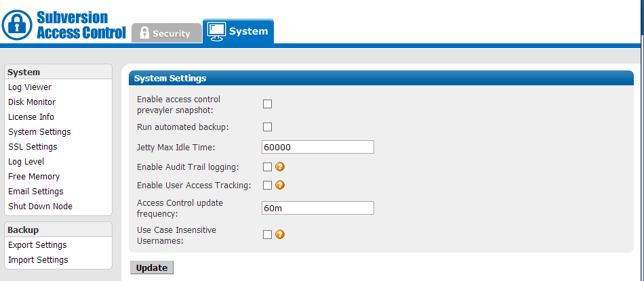Select the System tab label
The width and height of the screenshot is (644, 281).
click(x=249, y=31)
